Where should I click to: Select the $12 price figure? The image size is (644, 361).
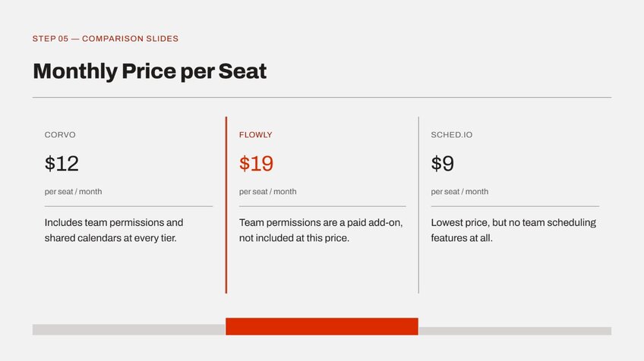[x=62, y=163]
